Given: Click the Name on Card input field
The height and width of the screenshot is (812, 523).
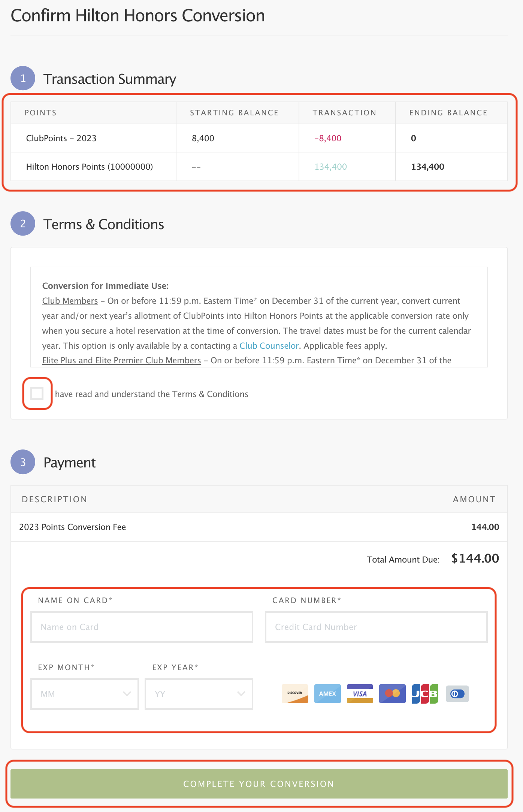Looking at the screenshot, I should tap(142, 627).
